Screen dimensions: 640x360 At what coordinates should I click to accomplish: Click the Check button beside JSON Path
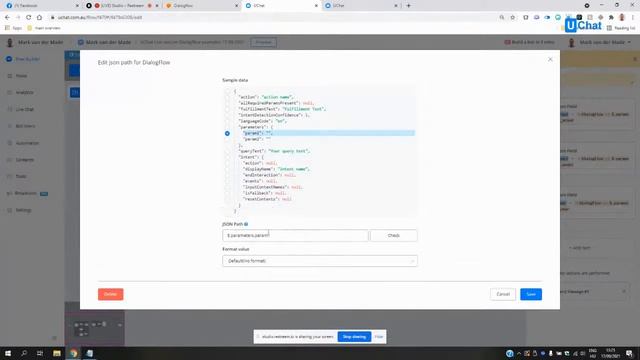[393, 236]
